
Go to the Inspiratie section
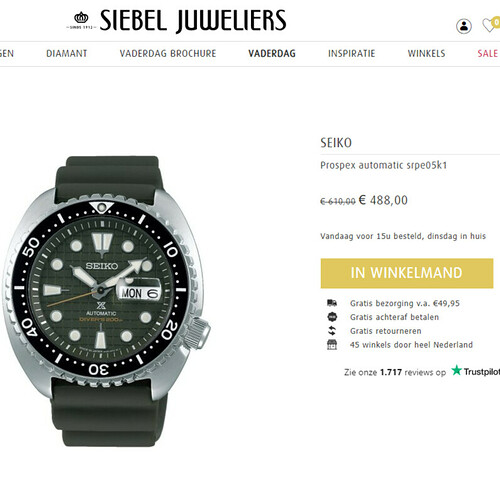tap(352, 53)
